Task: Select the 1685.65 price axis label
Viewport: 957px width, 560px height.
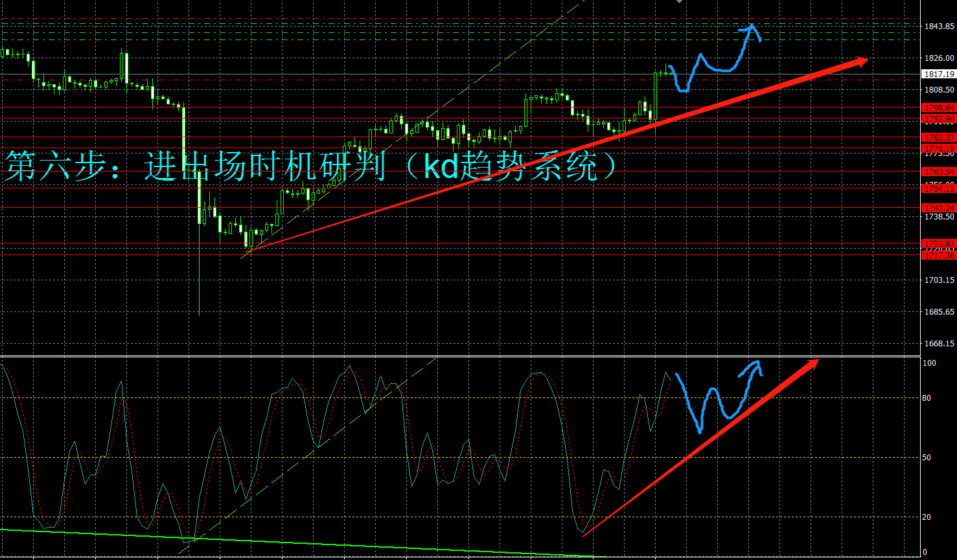Action: (940, 312)
